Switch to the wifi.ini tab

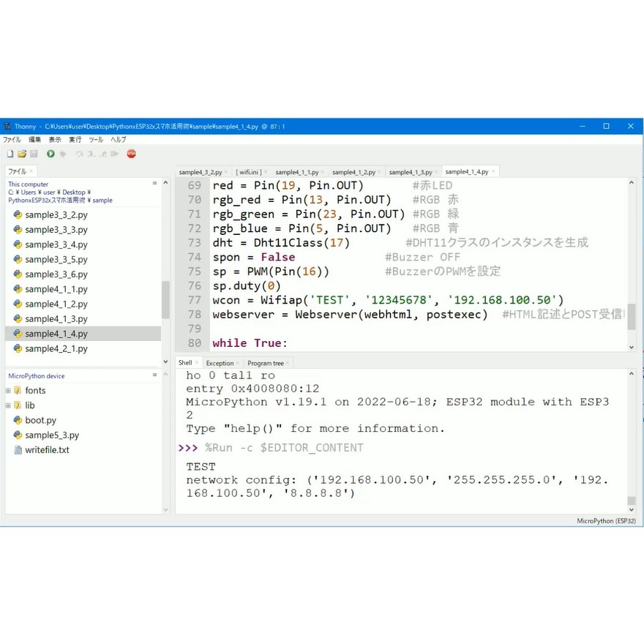(x=249, y=172)
